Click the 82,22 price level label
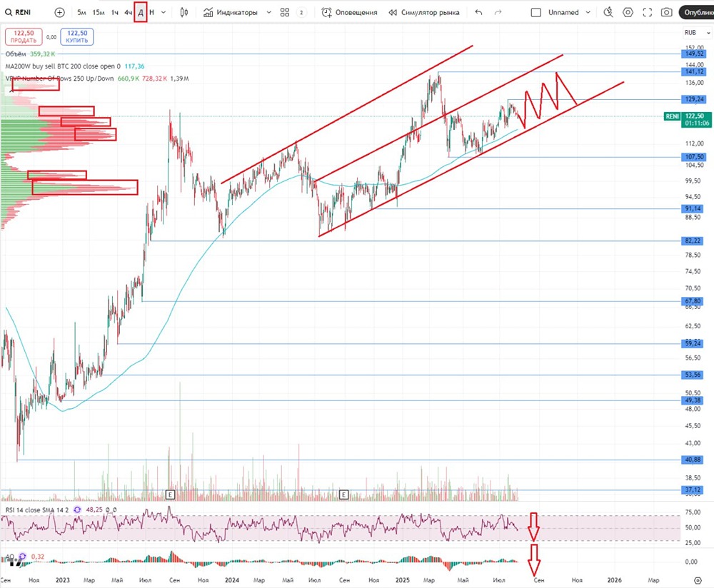Image resolution: width=714 pixels, height=588 pixels. click(693, 240)
